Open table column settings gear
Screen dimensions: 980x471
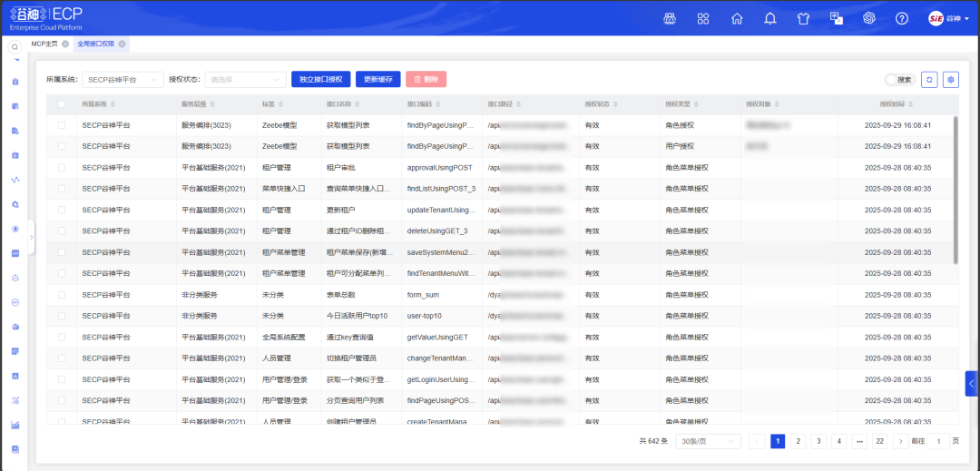point(950,80)
